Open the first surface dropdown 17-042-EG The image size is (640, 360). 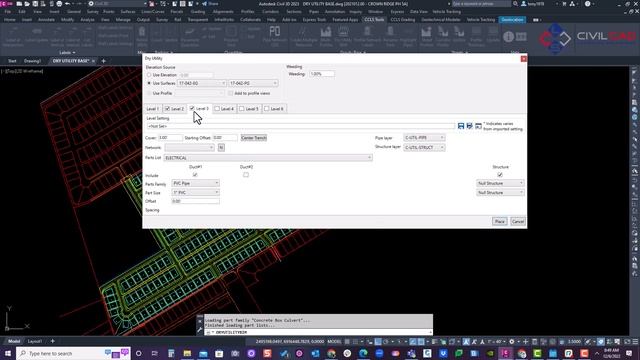202,83
